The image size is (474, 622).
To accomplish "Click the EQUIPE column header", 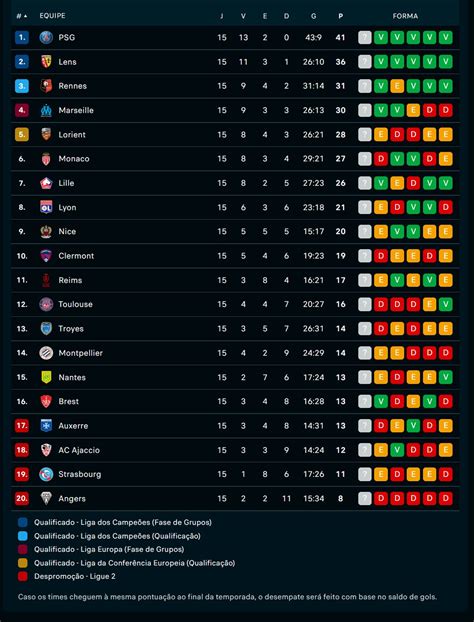I will click(52, 15).
